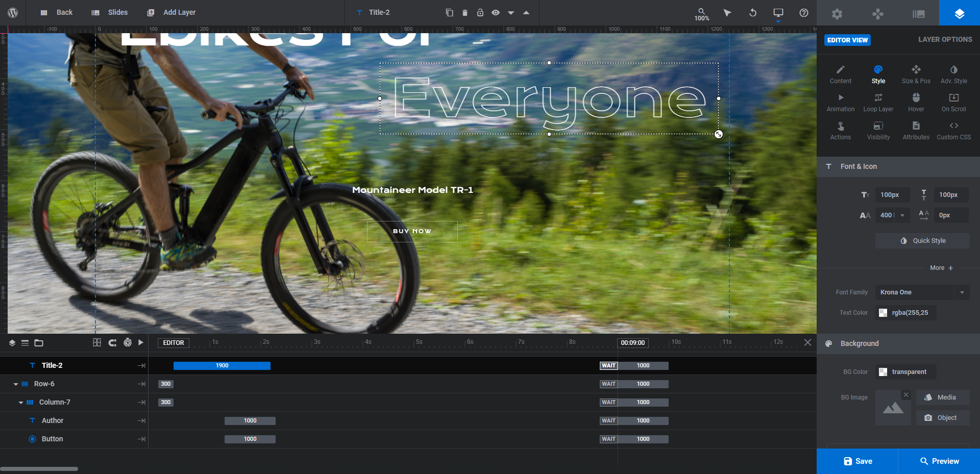Open the Preview
This screenshot has width=980, height=474.
939,461
